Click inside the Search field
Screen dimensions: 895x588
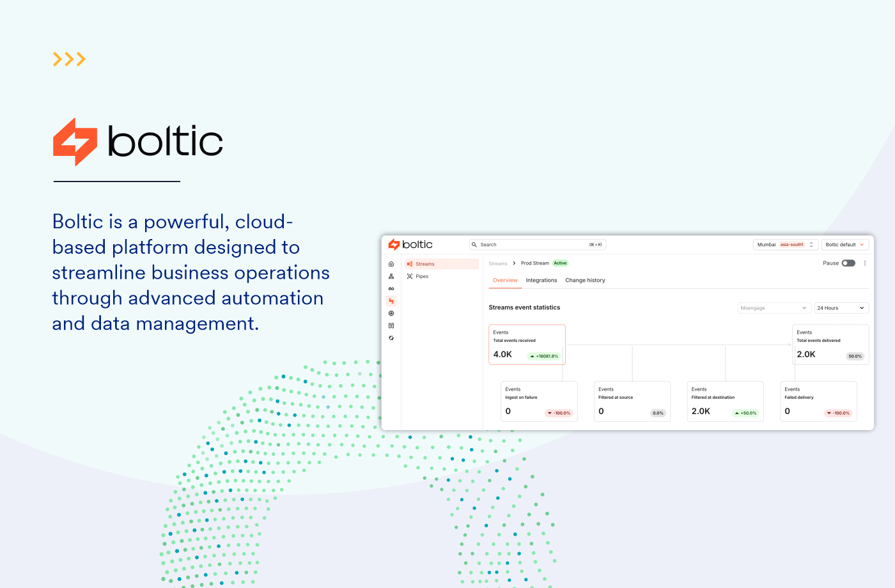coord(537,245)
